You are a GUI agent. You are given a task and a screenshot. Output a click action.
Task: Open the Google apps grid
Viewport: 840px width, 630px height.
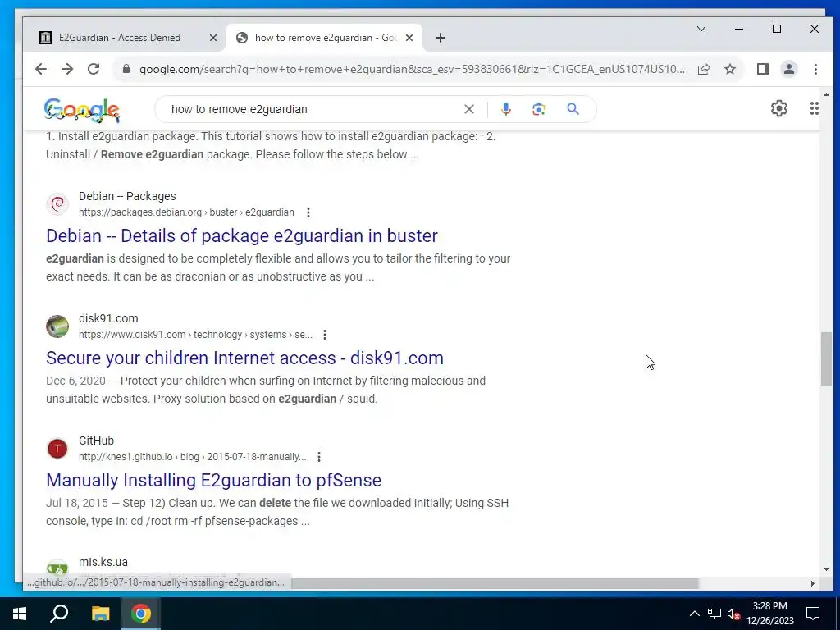click(814, 108)
